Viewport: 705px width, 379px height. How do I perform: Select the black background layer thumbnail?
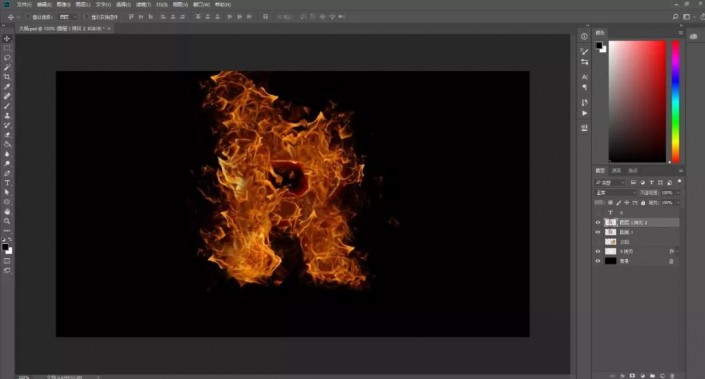click(610, 261)
